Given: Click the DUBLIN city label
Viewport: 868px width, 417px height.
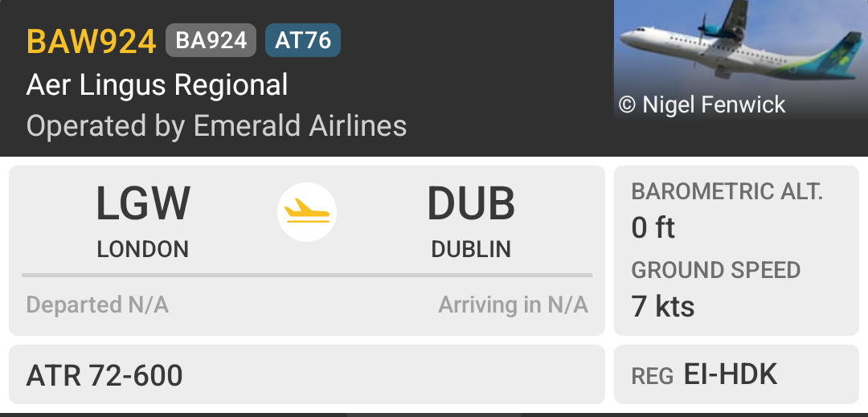Looking at the screenshot, I should [471, 249].
